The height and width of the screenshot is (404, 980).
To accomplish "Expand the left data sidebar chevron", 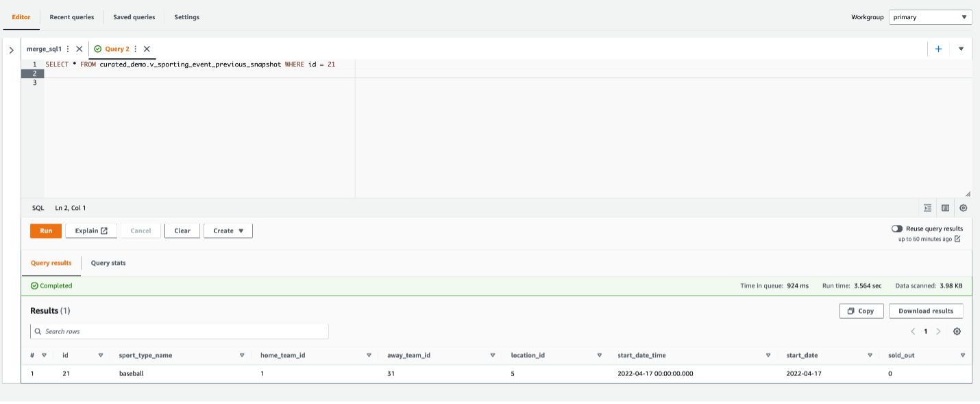I will click(11, 50).
